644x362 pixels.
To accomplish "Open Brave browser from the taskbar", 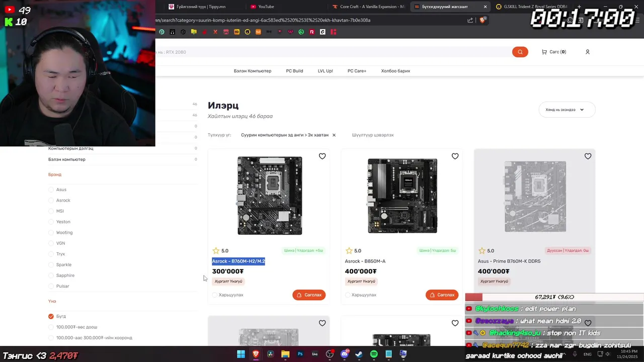I will [x=256, y=354].
